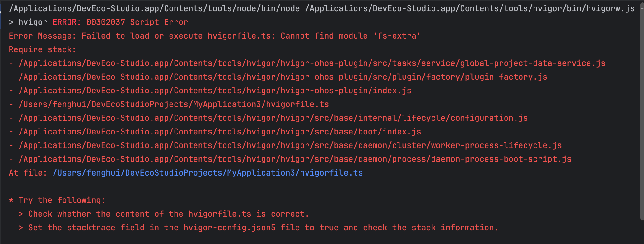Image resolution: width=644 pixels, height=244 pixels.
Task: Click the 'At file:' label text
Action: point(28,173)
